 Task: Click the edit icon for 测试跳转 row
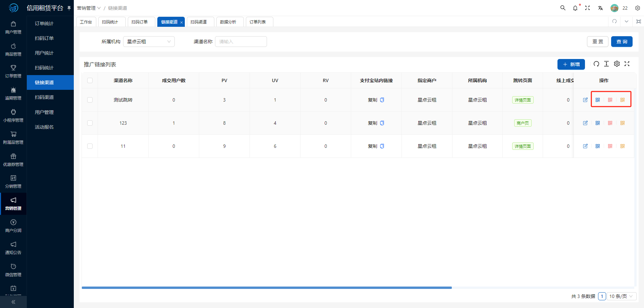585,100
